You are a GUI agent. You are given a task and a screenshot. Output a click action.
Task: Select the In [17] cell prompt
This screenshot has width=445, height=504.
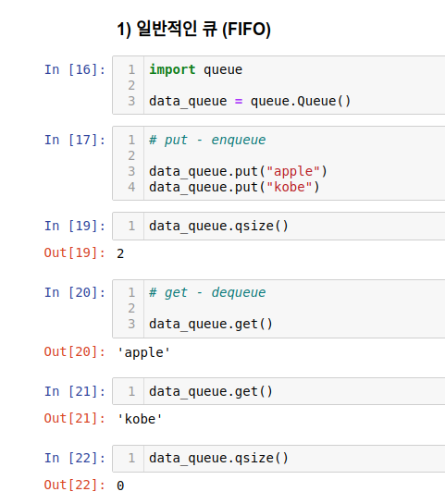tap(75, 140)
